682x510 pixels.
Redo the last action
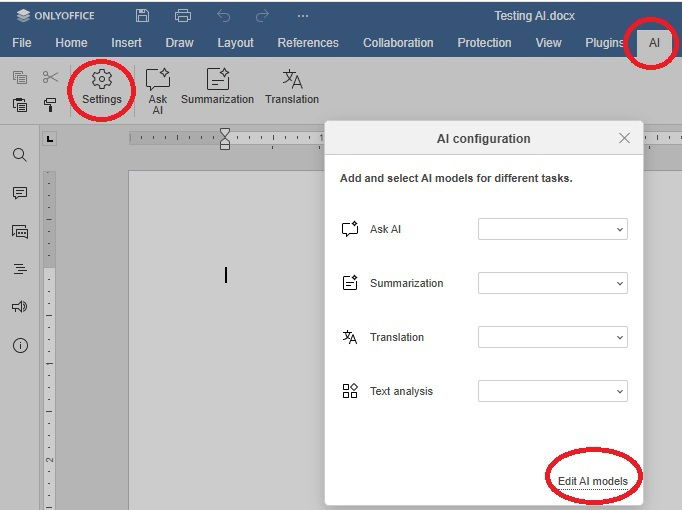coord(262,16)
